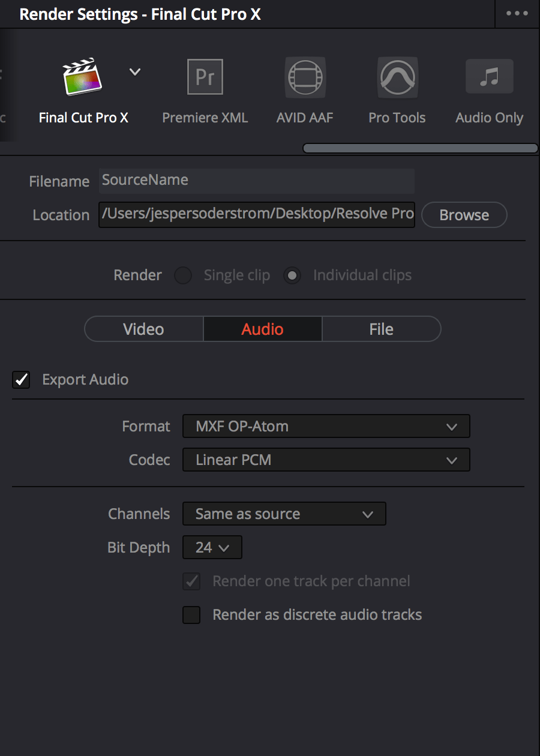Click the Filename input field
Viewport: 540px width, 756px height.
[x=257, y=181]
